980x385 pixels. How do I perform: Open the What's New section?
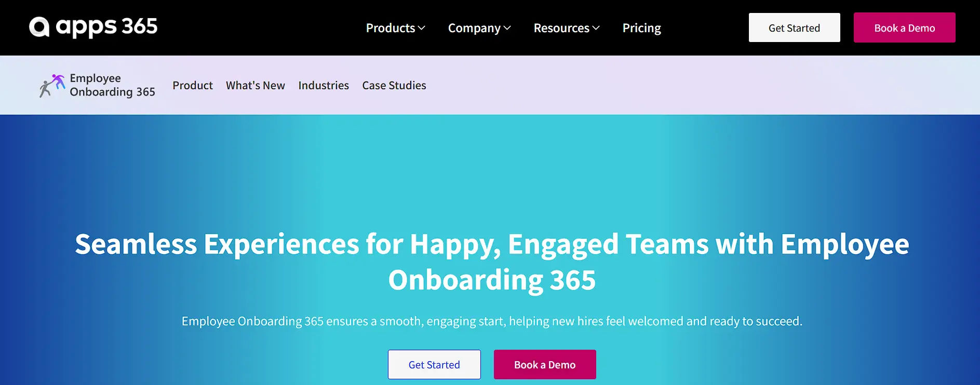(255, 85)
